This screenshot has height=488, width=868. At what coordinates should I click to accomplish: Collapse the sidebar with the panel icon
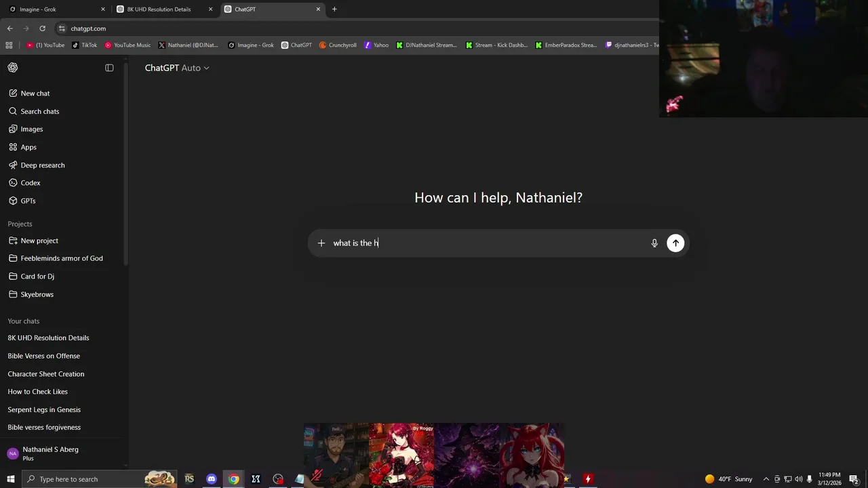pos(109,68)
